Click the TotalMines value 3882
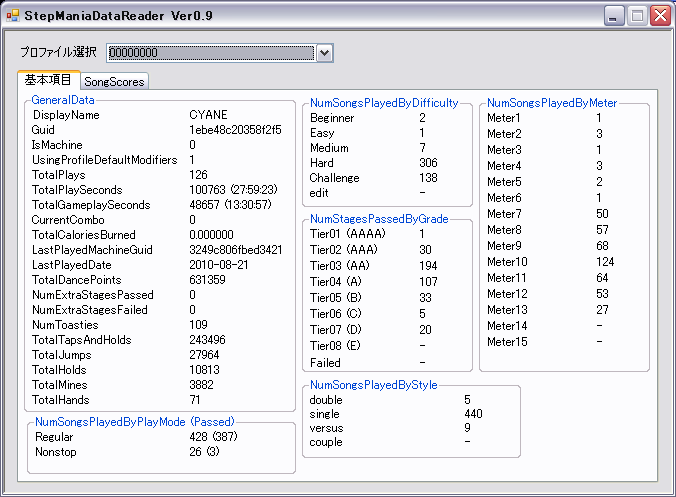The width and height of the screenshot is (676, 497). click(201, 384)
